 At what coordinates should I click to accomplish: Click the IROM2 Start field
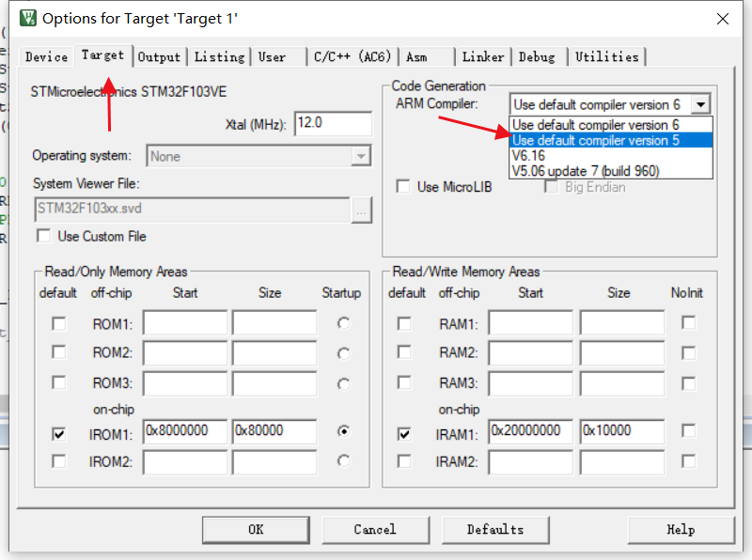pos(185,462)
